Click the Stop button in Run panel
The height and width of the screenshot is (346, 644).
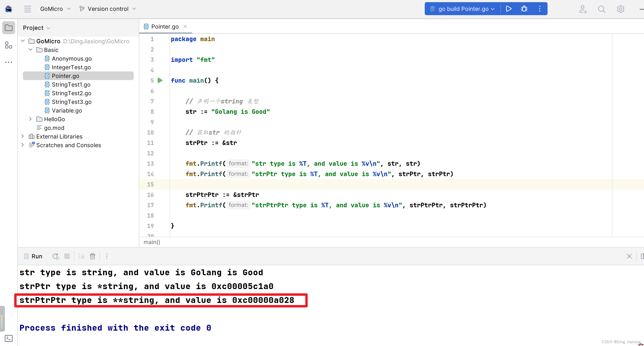(67, 256)
